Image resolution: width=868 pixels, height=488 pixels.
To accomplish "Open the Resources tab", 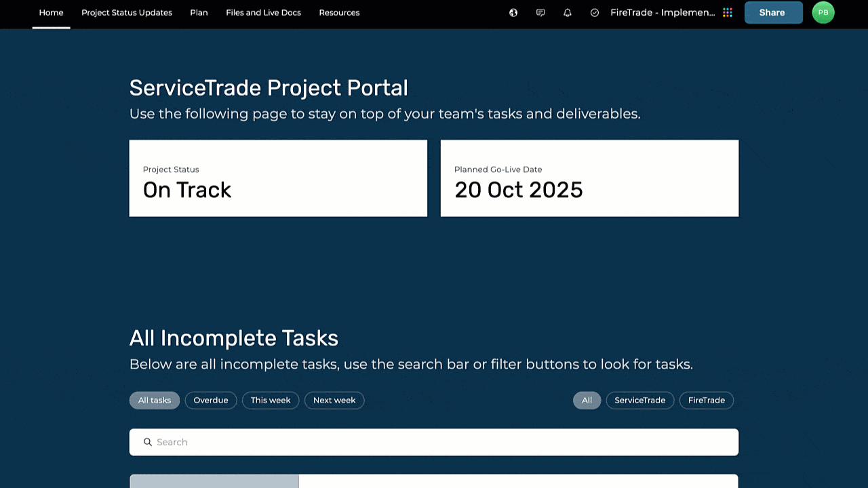I will click(339, 12).
